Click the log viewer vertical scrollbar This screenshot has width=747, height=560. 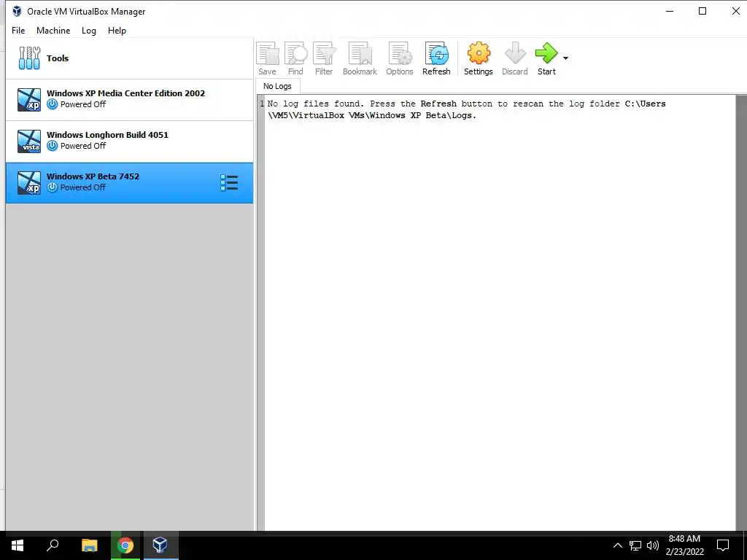pyautogui.click(x=741, y=312)
